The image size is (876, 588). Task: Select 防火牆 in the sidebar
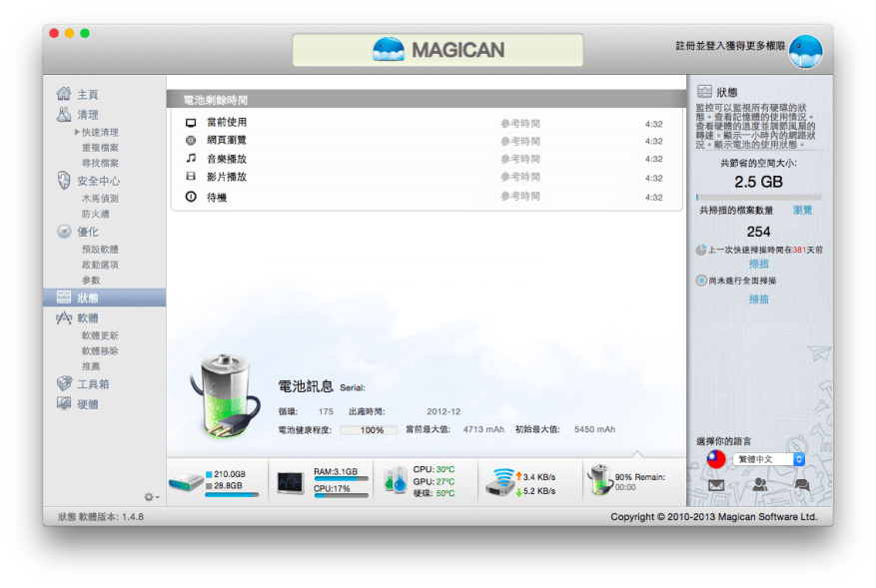(96, 214)
